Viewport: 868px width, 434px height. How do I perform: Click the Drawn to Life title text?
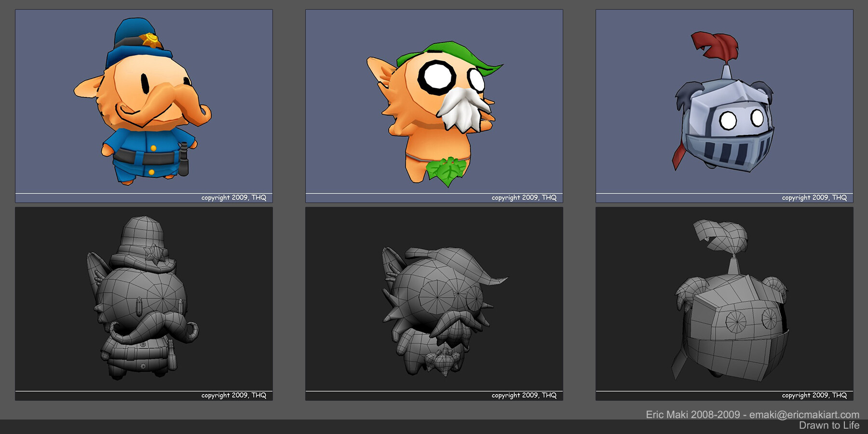[x=829, y=425]
